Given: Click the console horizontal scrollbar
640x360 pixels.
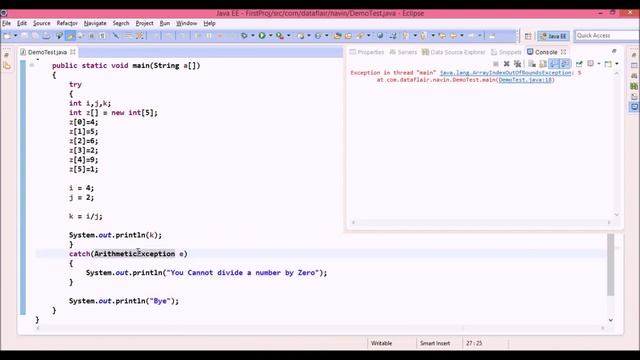Looking at the screenshot, I should click(x=481, y=222).
